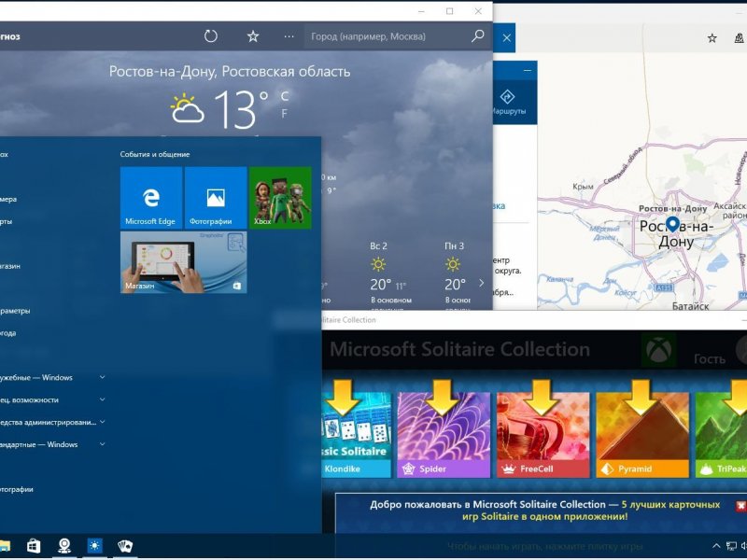Switch to Solitaire via the cards taskbar icon
The height and width of the screenshot is (560, 747).
tap(125, 546)
